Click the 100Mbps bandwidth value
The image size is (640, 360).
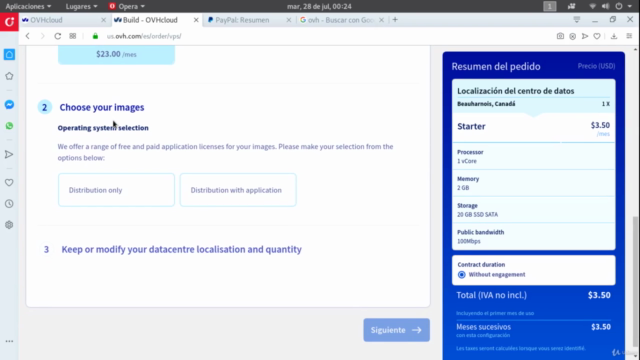point(469,241)
